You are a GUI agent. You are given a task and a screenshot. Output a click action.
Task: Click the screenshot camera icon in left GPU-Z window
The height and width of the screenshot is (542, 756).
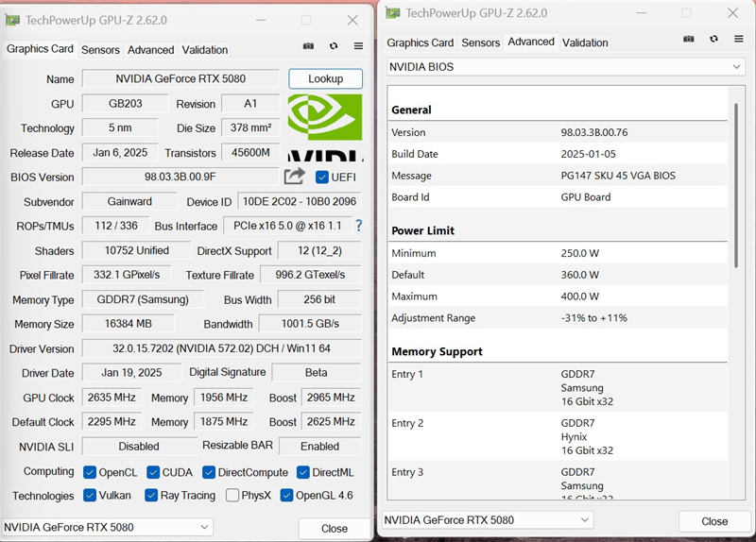(308, 46)
